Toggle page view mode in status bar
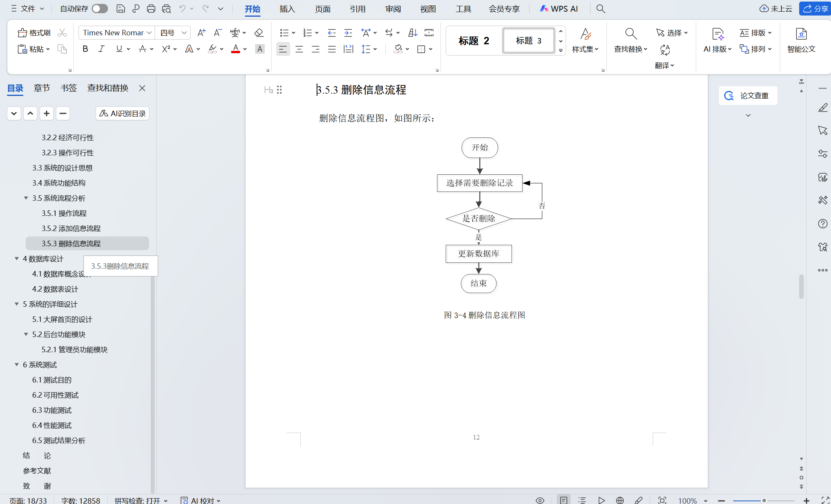The width and height of the screenshot is (831, 504). [564, 500]
